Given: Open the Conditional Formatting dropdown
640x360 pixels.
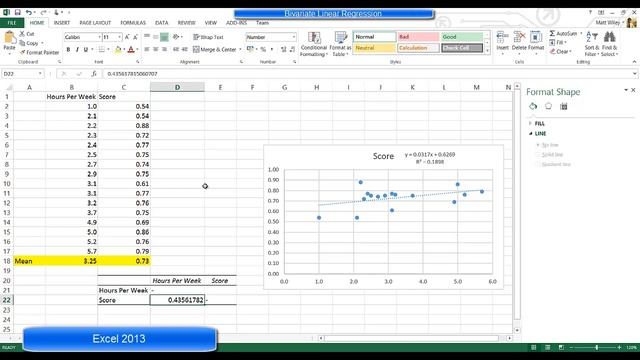Looking at the screenshot, I should [x=314, y=44].
